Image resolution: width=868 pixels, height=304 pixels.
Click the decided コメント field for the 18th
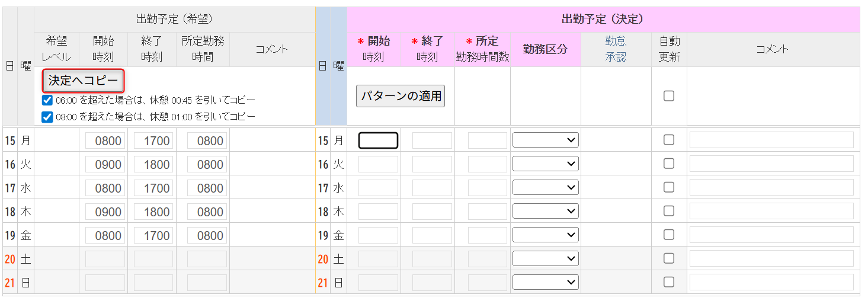771,212
